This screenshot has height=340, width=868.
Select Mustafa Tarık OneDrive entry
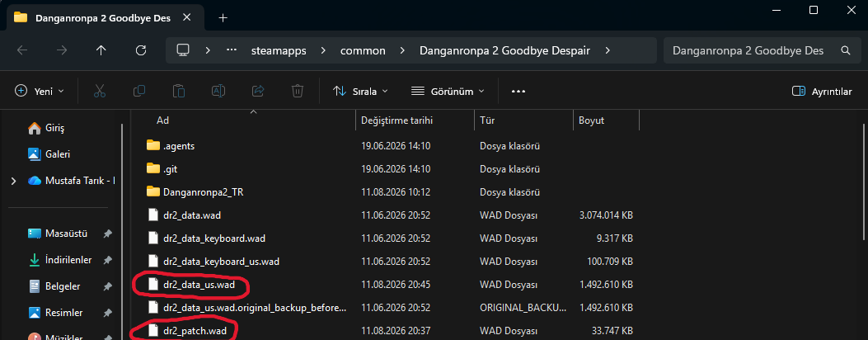71,181
